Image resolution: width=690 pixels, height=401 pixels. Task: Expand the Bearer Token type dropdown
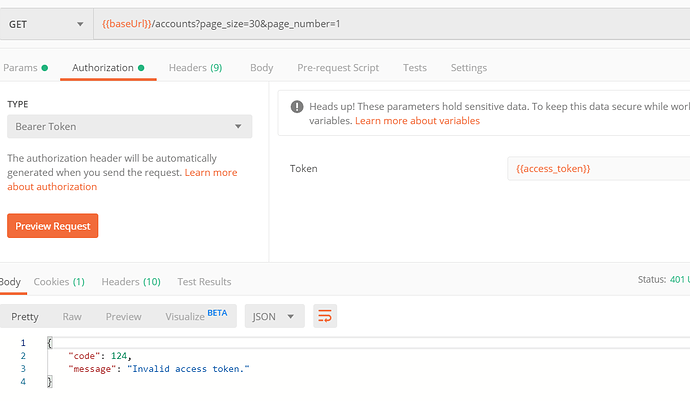(129, 127)
